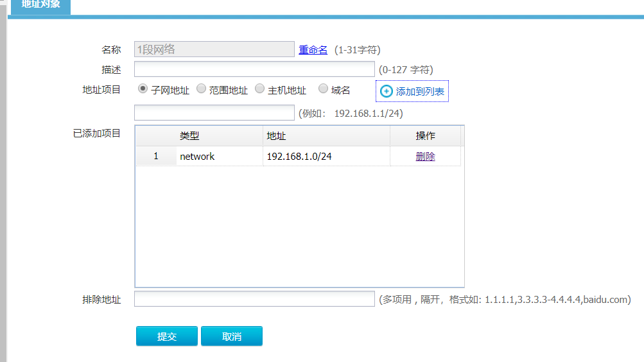The height and width of the screenshot is (362, 644).
Task: Select the network type cell
Action: 220,157
